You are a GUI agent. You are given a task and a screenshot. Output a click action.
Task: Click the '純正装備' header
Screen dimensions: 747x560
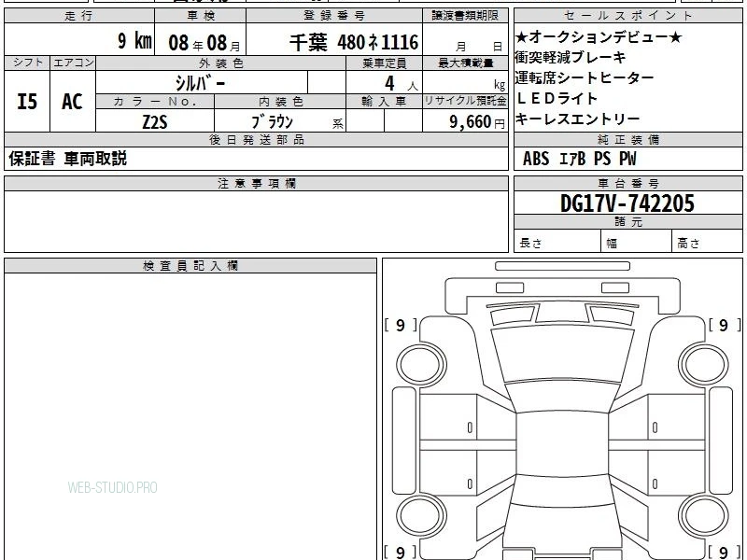pos(628,139)
